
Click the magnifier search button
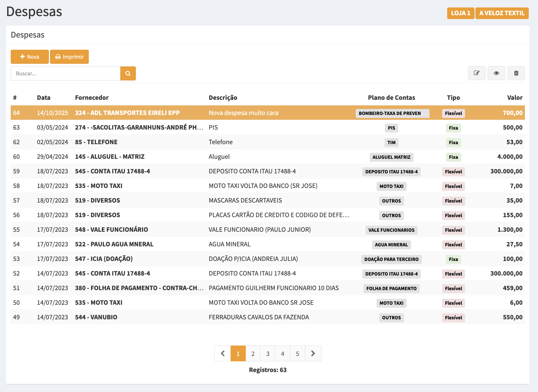[128, 74]
